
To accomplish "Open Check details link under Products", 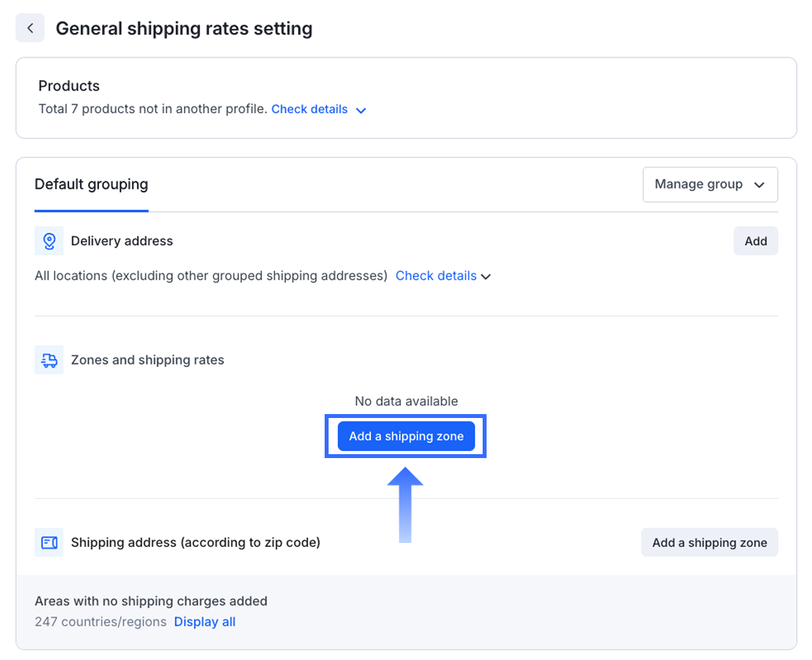I will [309, 109].
